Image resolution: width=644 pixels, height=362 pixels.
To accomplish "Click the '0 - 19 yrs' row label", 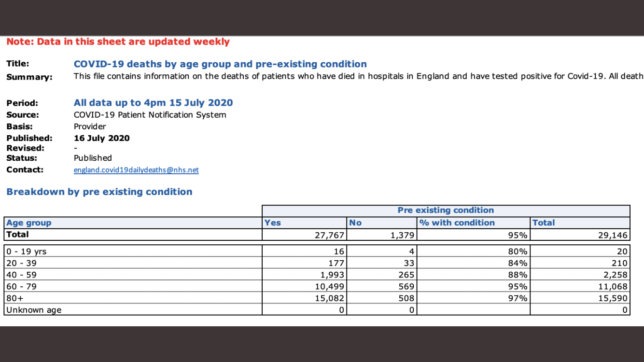I will pos(27,251).
